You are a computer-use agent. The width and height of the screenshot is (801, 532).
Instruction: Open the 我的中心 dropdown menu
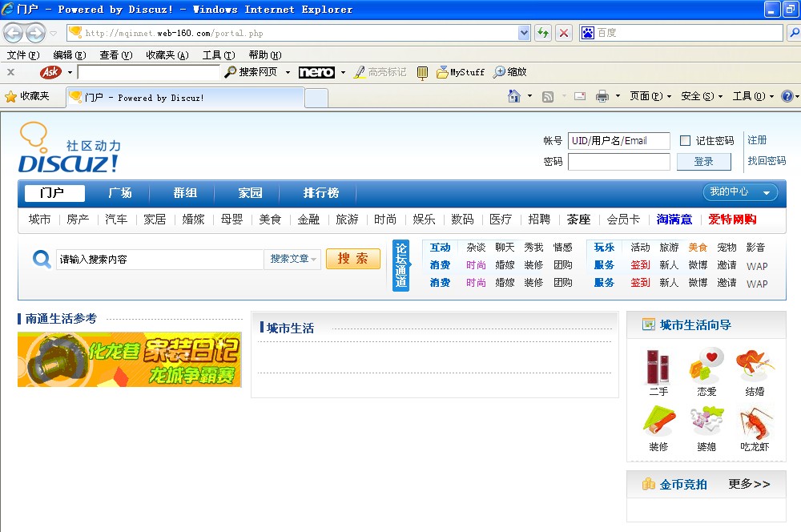tap(740, 192)
